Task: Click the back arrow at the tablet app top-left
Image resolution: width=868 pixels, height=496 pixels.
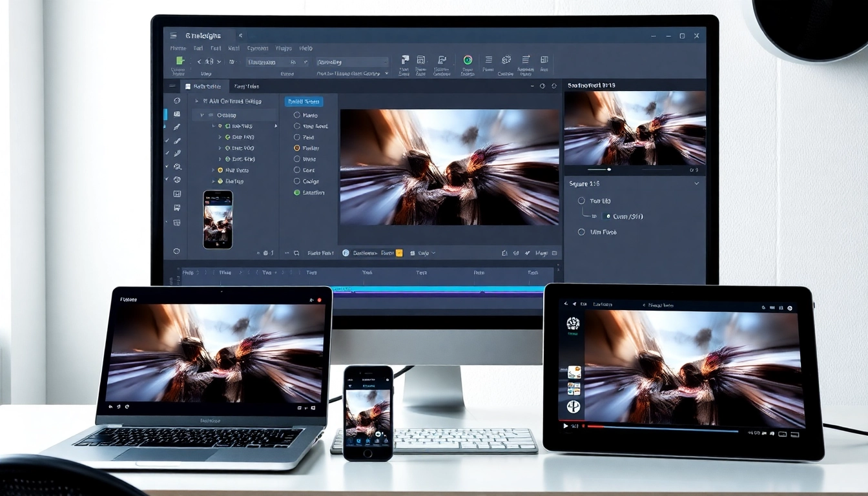Action: tap(566, 304)
